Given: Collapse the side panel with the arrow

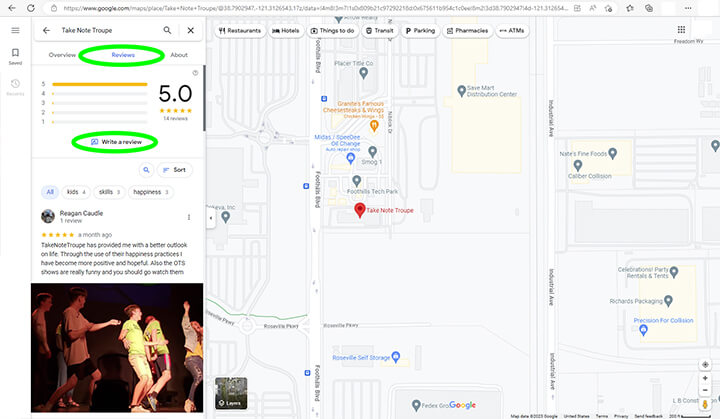Looking at the screenshot, I should (x=211, y=218).
